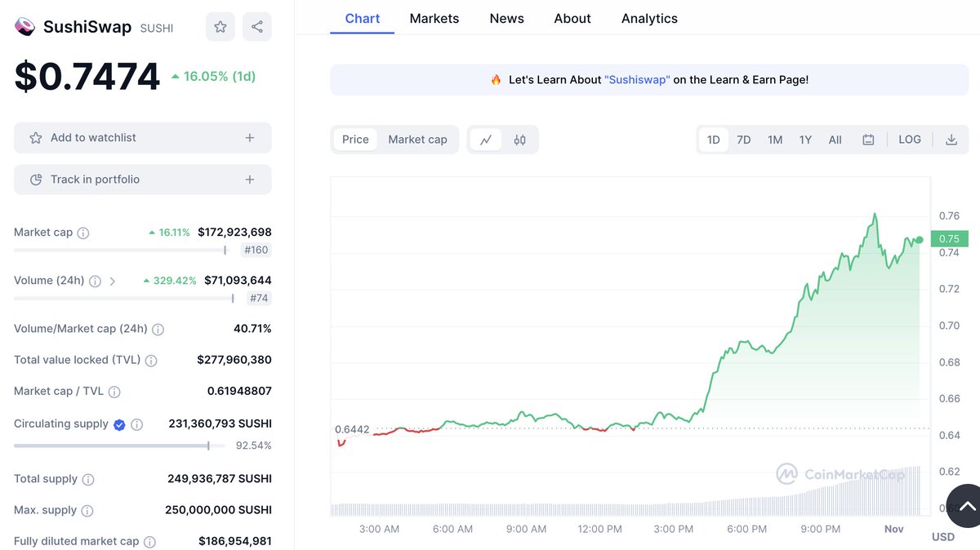Screen dimensions: 980x550
Task: Open the News tab
Action: (506, 18)
